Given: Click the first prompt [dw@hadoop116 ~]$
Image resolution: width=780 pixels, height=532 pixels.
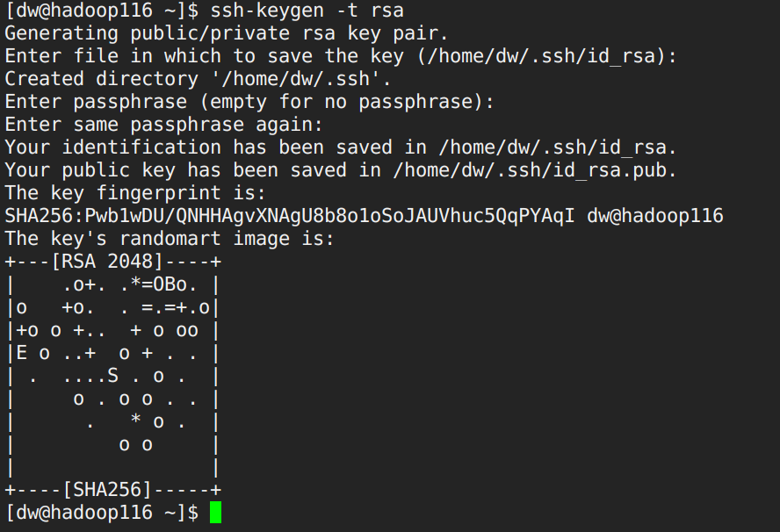Looking at the screenshot, I should (x=102, y=11).
